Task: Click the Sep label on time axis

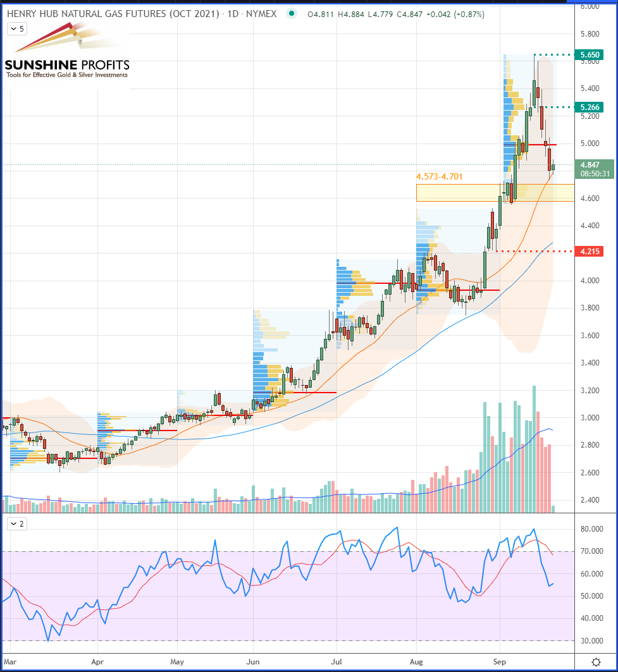Action: 499,662
